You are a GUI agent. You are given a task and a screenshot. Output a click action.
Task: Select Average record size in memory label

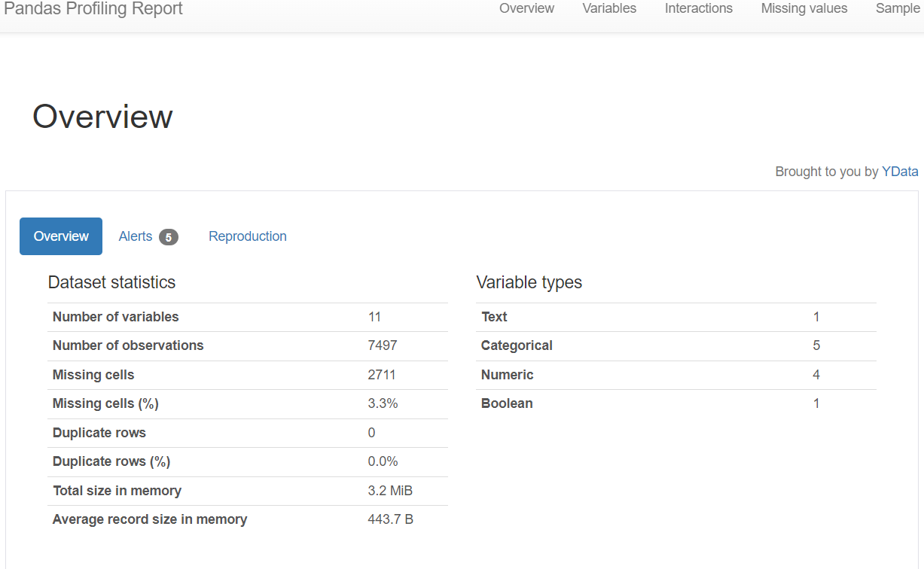pyautogui.click(x=150, y=519)
